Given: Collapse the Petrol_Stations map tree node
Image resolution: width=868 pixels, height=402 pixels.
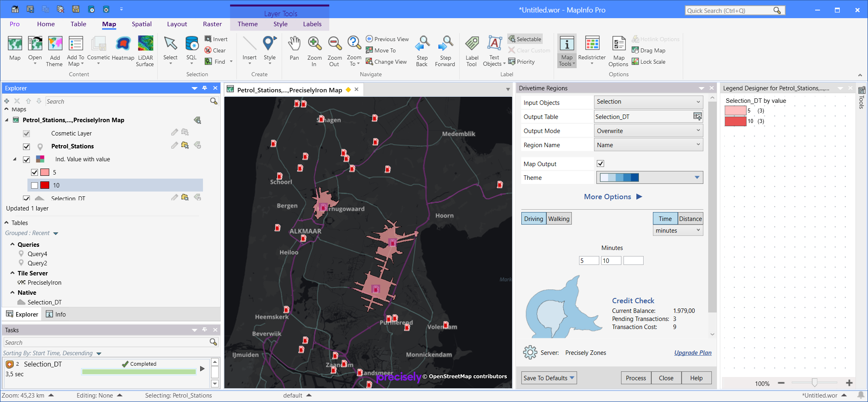Looking at the screenshot, I should 6,120.
